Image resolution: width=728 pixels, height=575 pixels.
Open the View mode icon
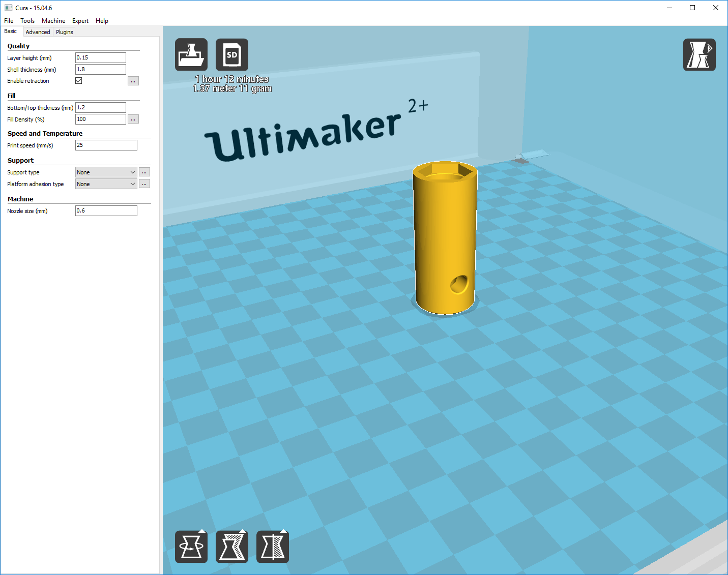700,54
